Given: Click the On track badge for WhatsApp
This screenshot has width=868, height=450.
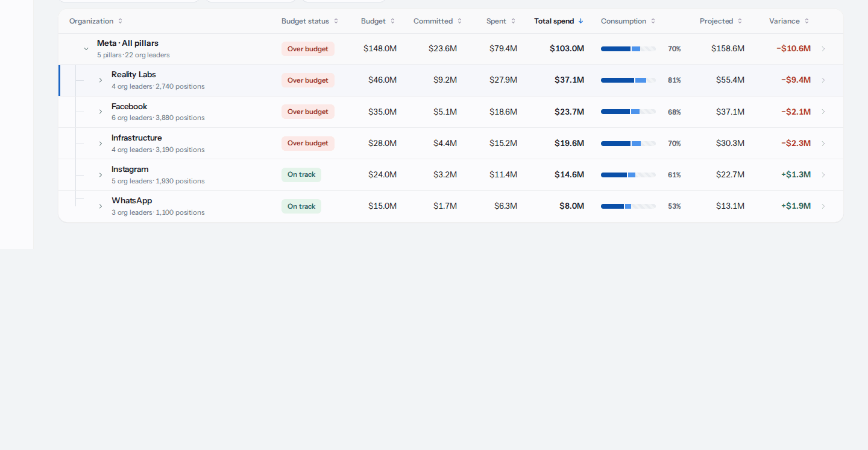Looking at the screenshot, I should (301, 206).
